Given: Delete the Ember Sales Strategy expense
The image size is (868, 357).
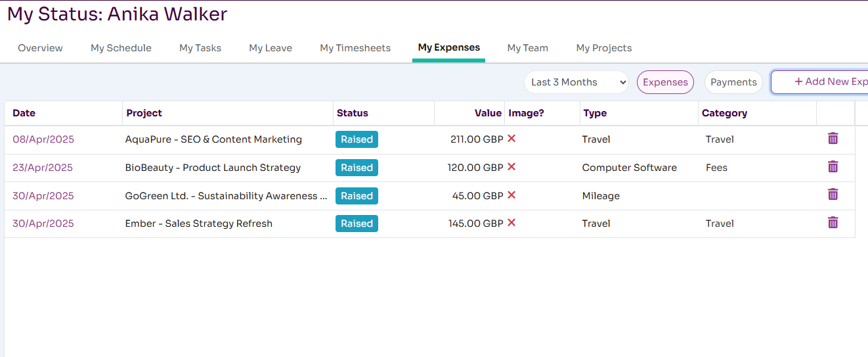Looking at the screenshot, I should 833,223.
